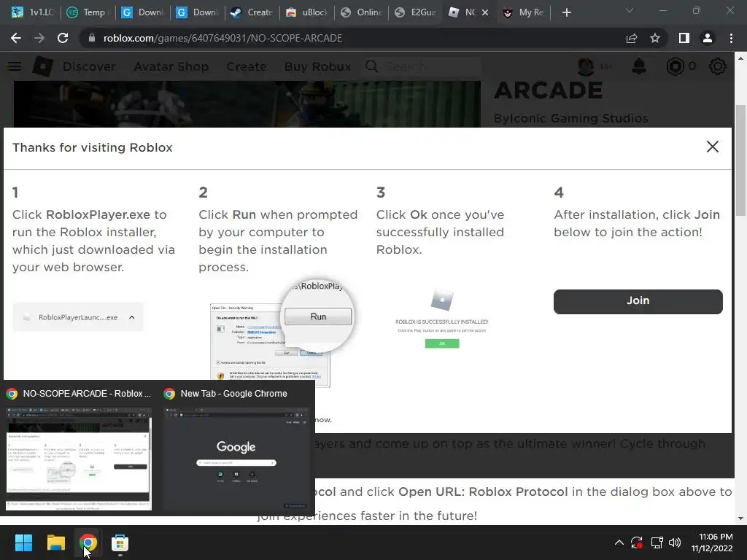Open the Avatar Shop menu item
Image resolution: width=747 pixels, height=560 pixels.
(171, 66)
